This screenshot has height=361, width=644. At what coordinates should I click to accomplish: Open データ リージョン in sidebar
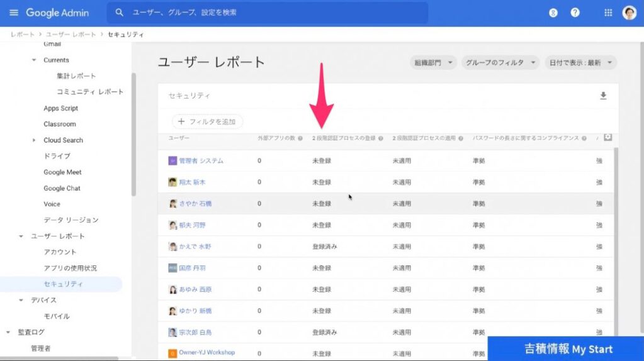[x=71, y=220]
